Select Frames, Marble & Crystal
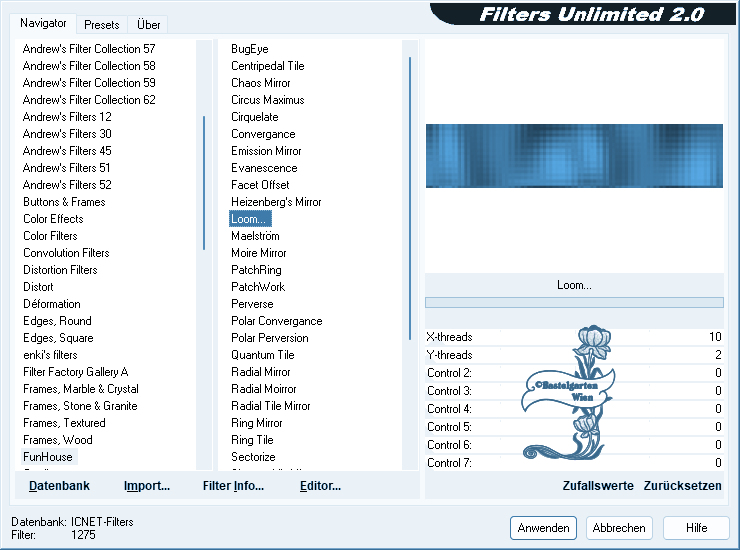 point(81,389)
